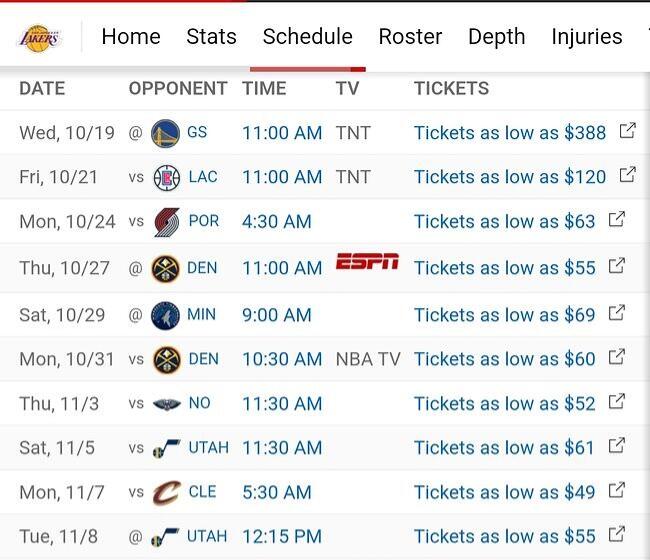
Task: Click the LA Clippers team logo
Action: coord(166,178)
